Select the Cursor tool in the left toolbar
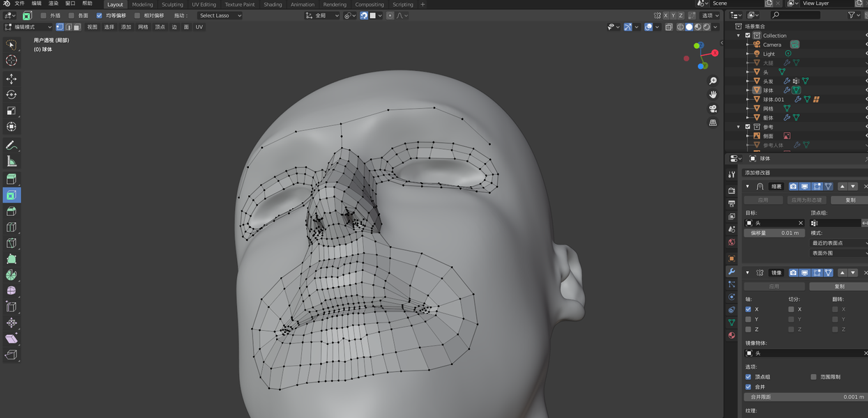Screen dimensions: 868x418 pyautogui.click(x=11, y=61)
